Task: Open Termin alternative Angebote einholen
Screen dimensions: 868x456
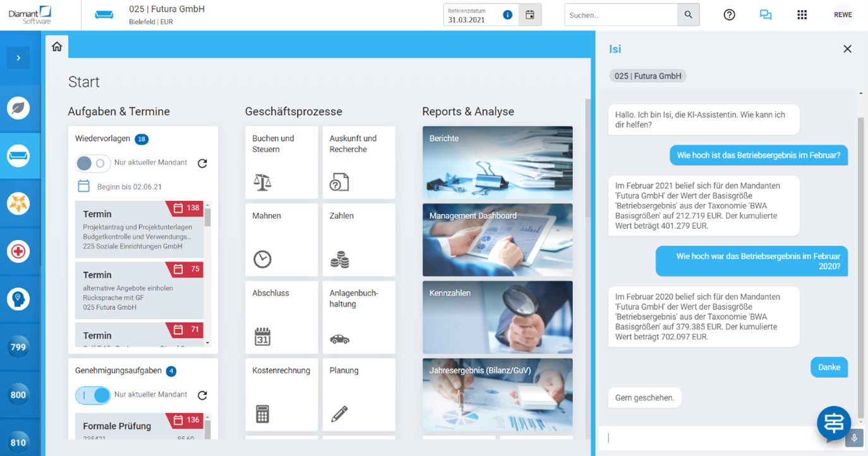Action: tap(140, 291)
